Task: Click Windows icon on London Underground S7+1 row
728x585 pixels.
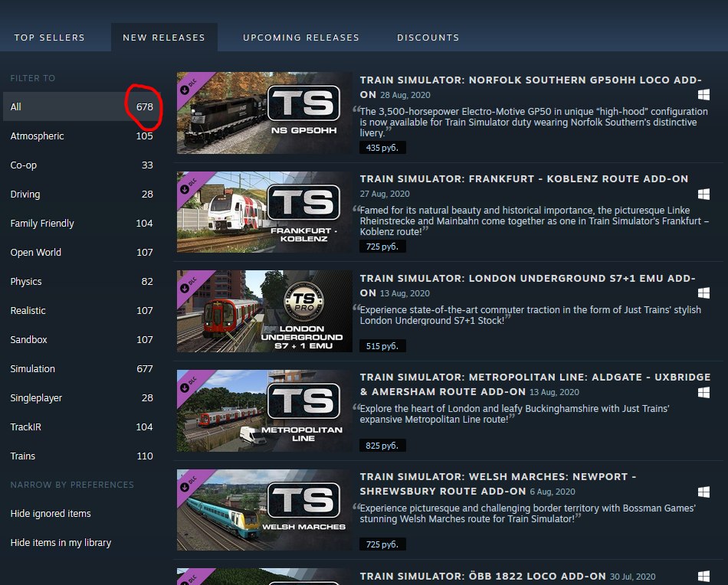Action: click(x=703, y=292)
